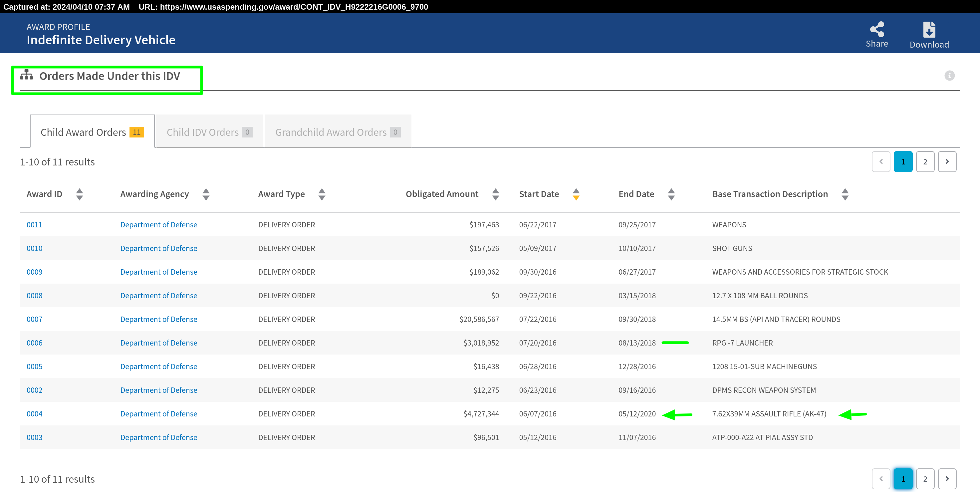Click 12.7 X 108 MM BALL ROUNDS text
This screenshot has width=980, height=492.
760,296
